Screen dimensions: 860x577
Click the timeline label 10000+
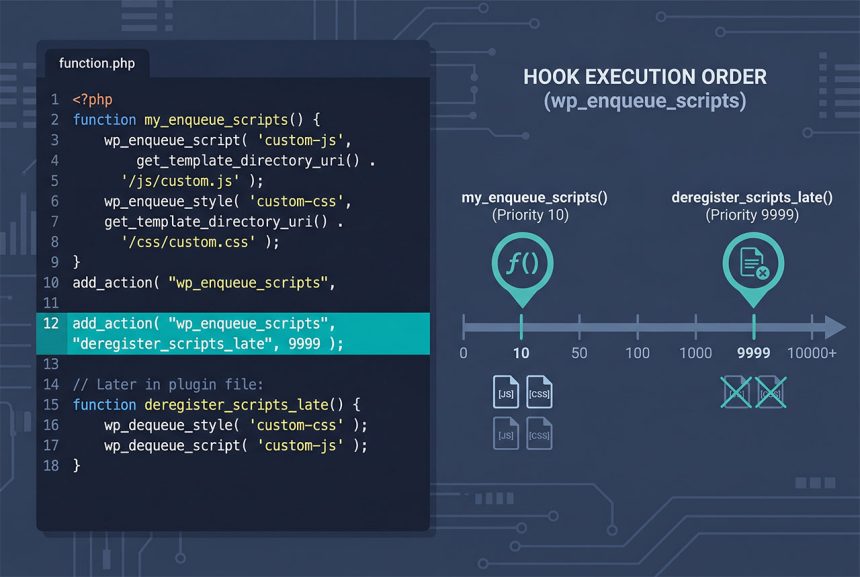point(812,353)
